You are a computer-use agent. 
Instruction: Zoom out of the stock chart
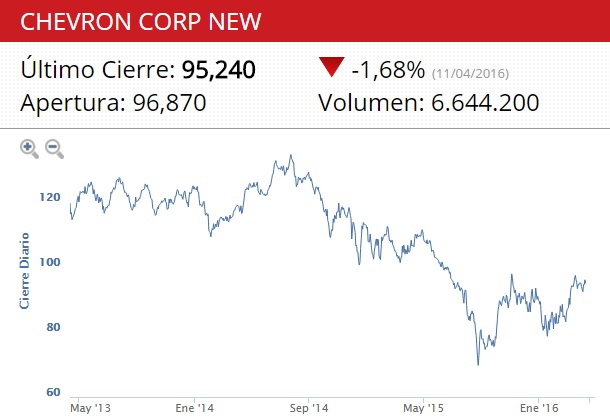point(54,149)
